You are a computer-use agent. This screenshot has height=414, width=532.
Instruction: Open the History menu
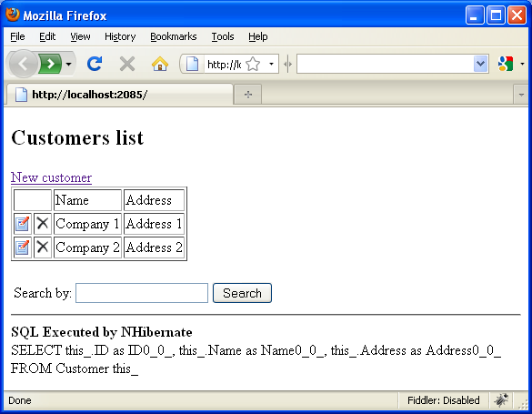click(x=120, y=36)
